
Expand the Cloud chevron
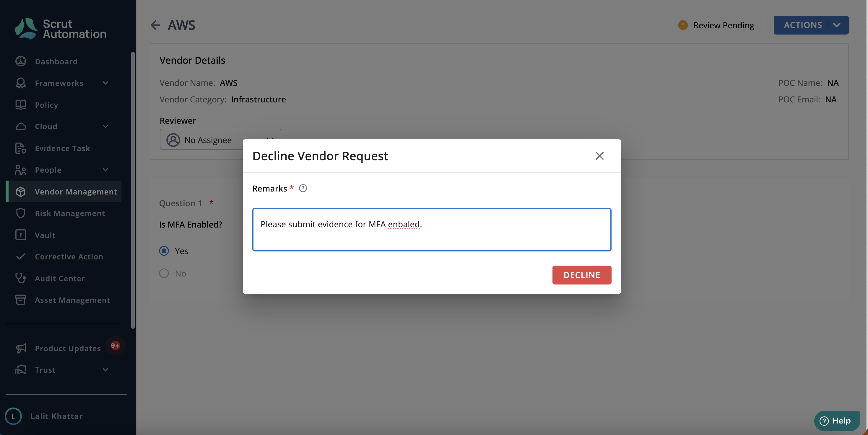[105, 126]
